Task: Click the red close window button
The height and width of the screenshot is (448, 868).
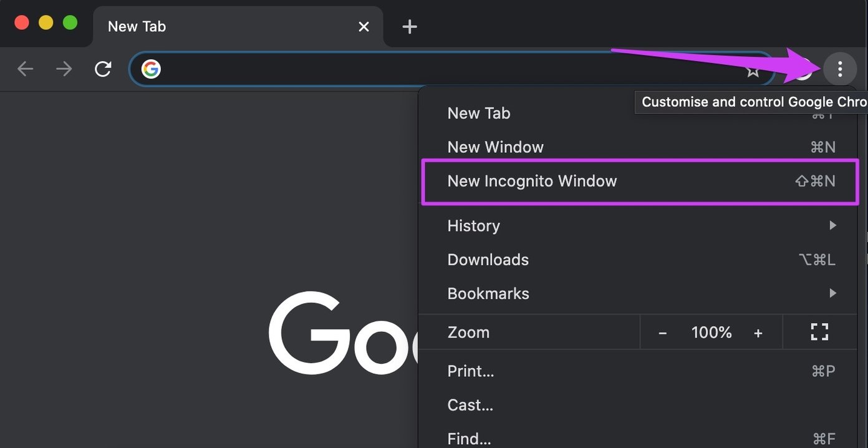Action: [22, 23]
